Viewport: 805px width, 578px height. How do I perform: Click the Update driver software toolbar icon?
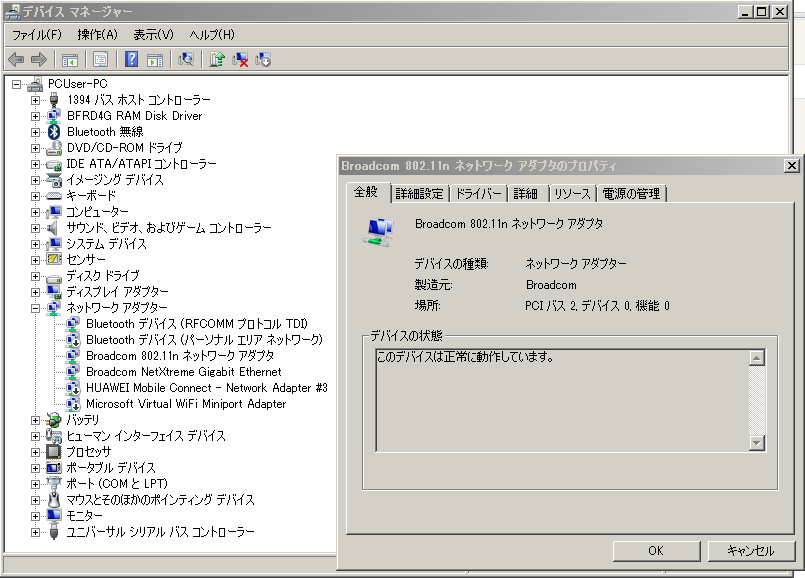coord(217,60)
